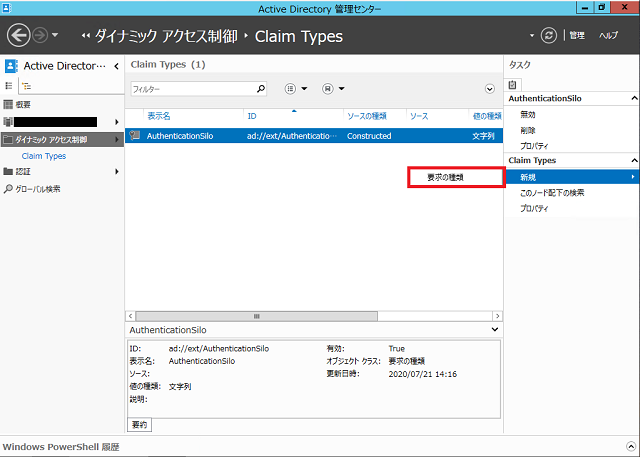The height and width of the screenshot is (457, 640).
Task: Click the フィルター filter input field
Action: (x=192, y=89)
